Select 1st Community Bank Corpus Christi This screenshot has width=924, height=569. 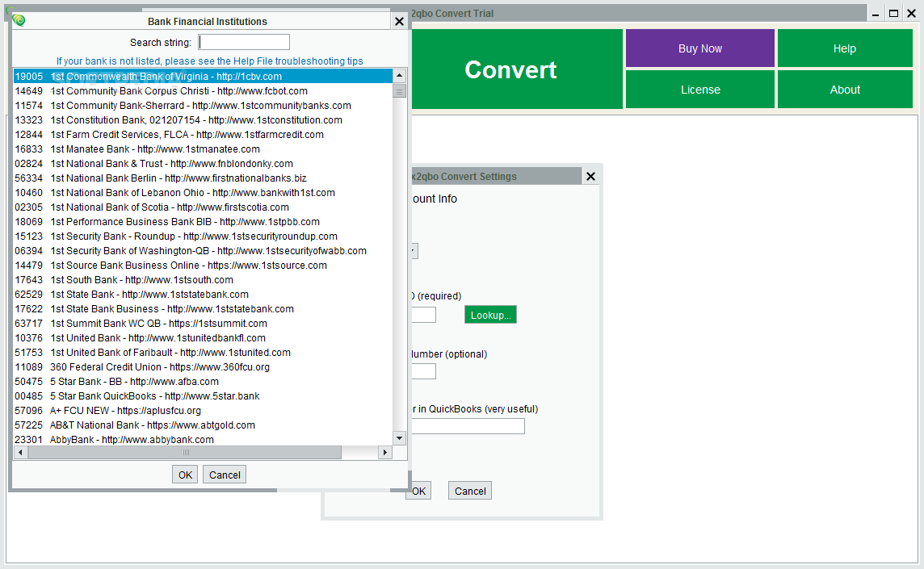tap(203, 90)
